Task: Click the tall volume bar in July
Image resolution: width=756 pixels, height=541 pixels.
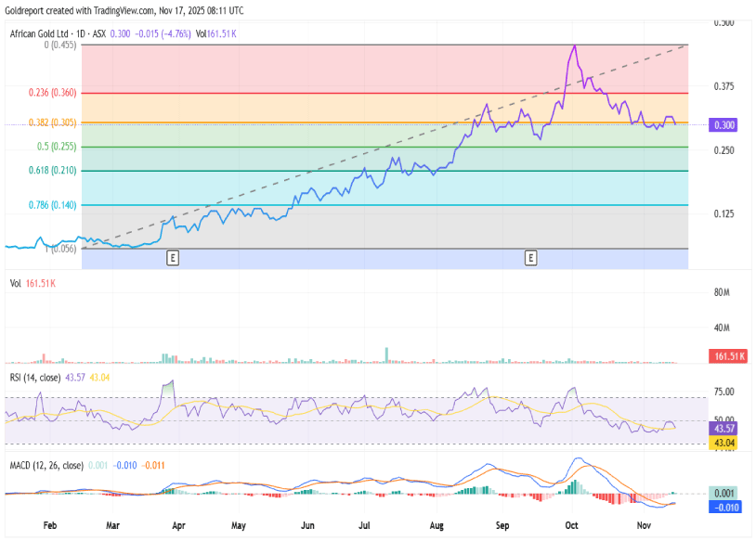Action: click(385, 354)
